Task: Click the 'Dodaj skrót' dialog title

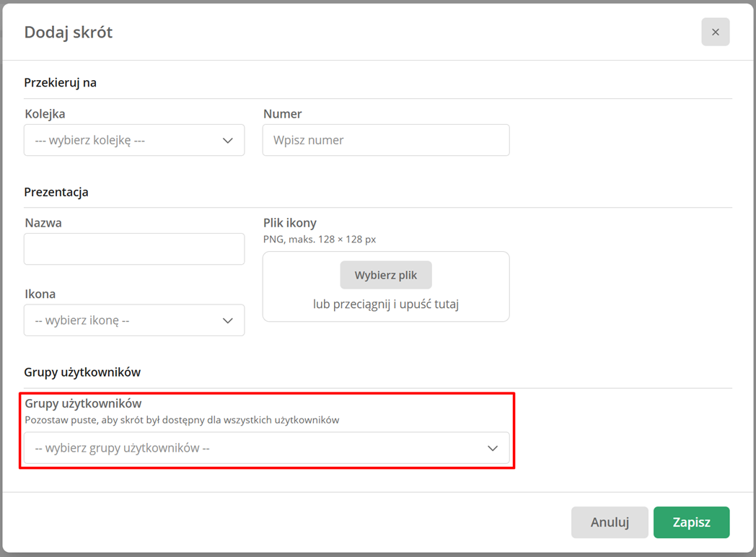Action: [69, 32]
